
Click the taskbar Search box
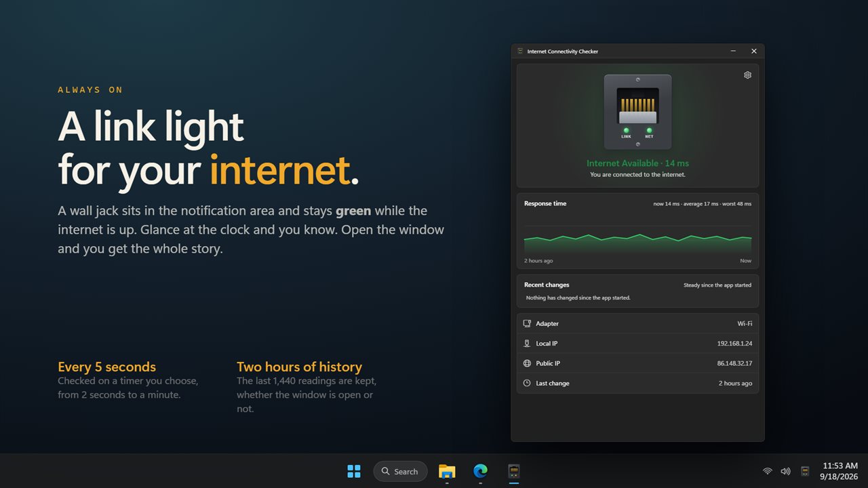pos(400,471)
